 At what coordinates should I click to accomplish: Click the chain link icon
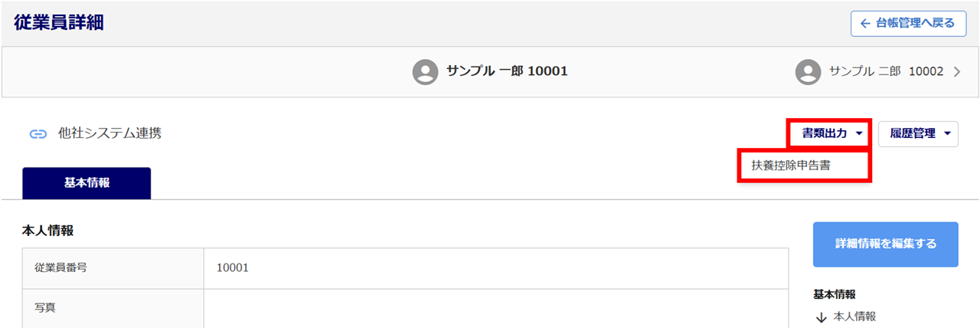pyautogui.click(x=38, y=134)
